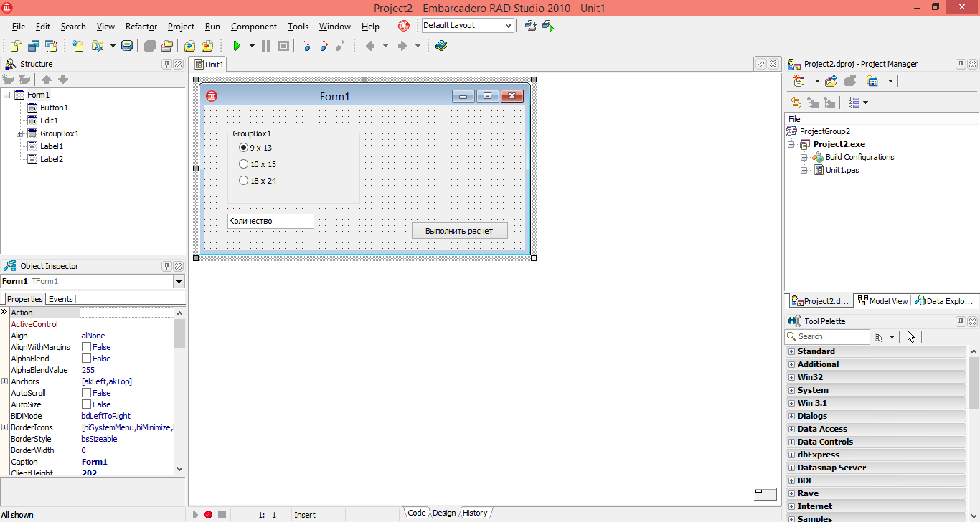Click the BorderStyle value bsSizeable
Screen dimensions: 980x522
(x=99, y=439)
